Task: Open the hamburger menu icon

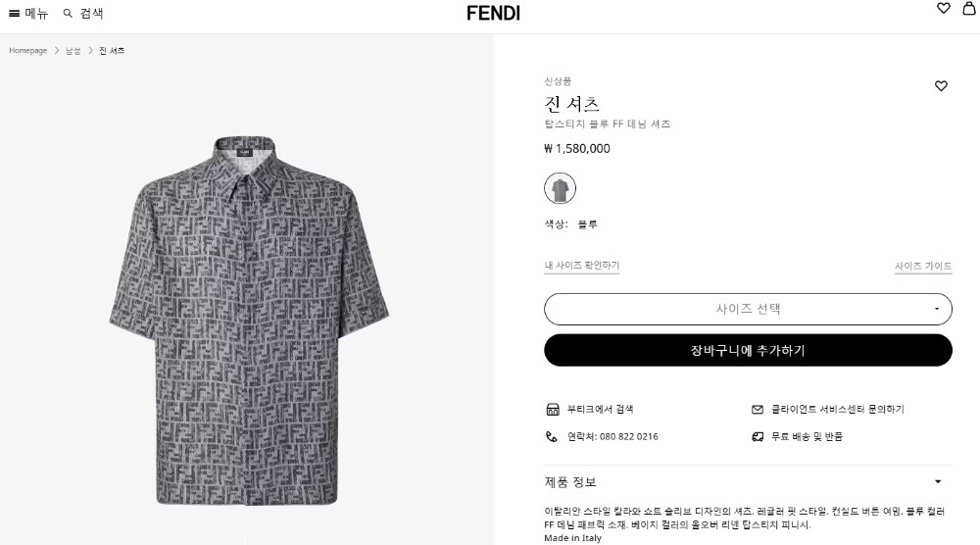Action: click(x=15, y=14)
